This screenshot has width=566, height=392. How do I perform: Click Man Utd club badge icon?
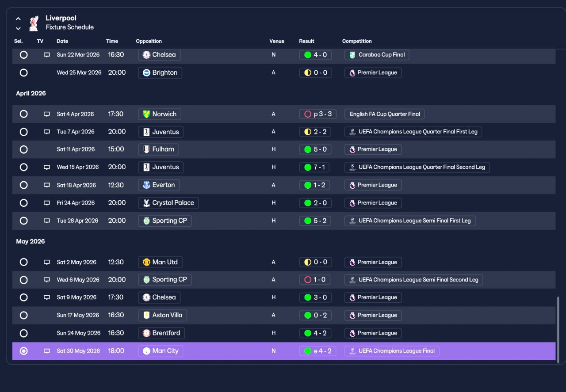(146, 262)
